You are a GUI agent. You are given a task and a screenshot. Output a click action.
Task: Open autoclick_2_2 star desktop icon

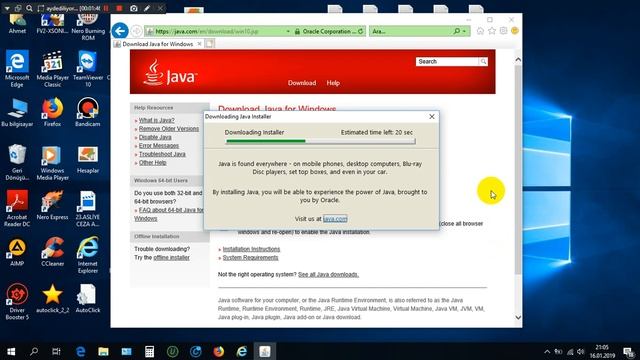pos(52,298)
